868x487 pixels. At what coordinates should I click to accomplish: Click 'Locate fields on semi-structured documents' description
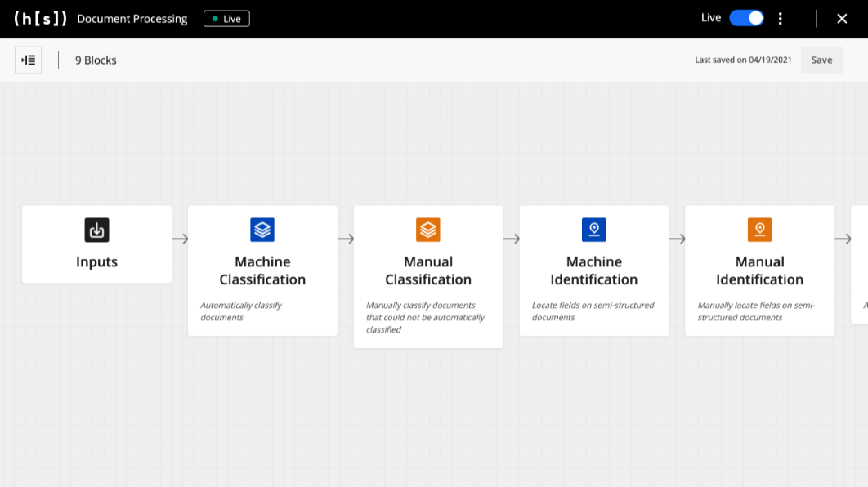pyautogui.click(x=593, y=311)
